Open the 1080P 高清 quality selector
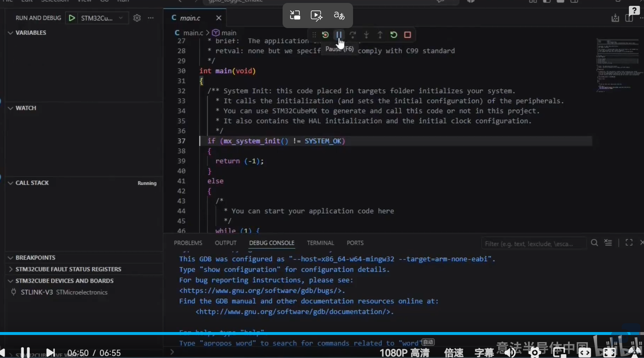The width and height of the screenshot is (644, 358). [405, 353]
